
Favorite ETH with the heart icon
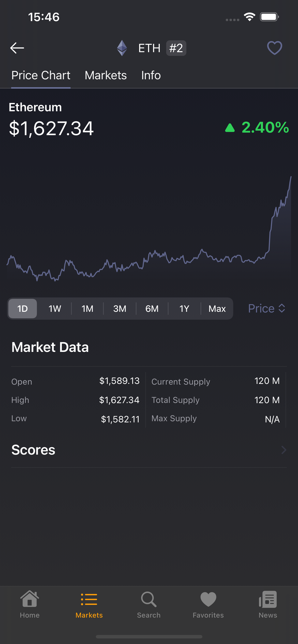coord(275,48)
